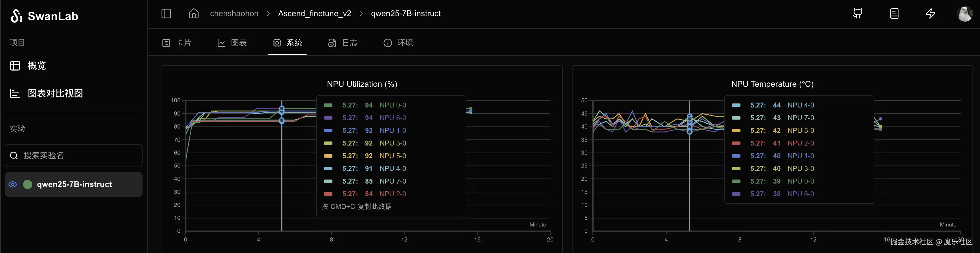Click the 图表对比视图 chart icon

[x=15, y=93]
